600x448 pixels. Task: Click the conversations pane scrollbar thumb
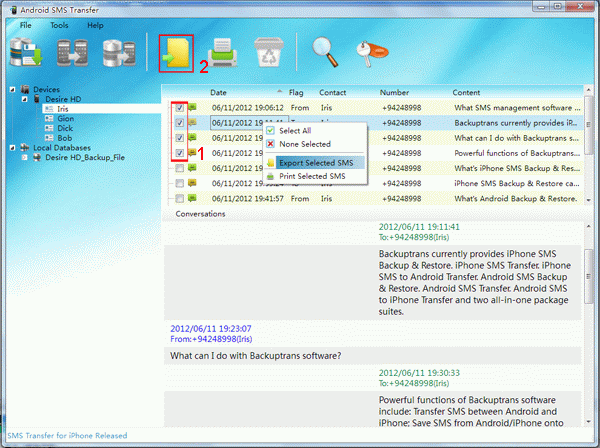coord(589,276)
